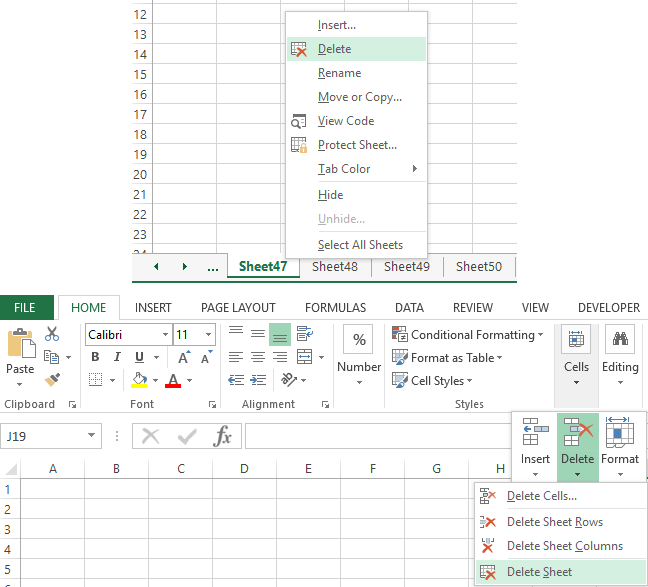Image resolution: width=648 pixels, height=587 pixels.
Task: Apply red Font Color
Action: click(173, 379)
